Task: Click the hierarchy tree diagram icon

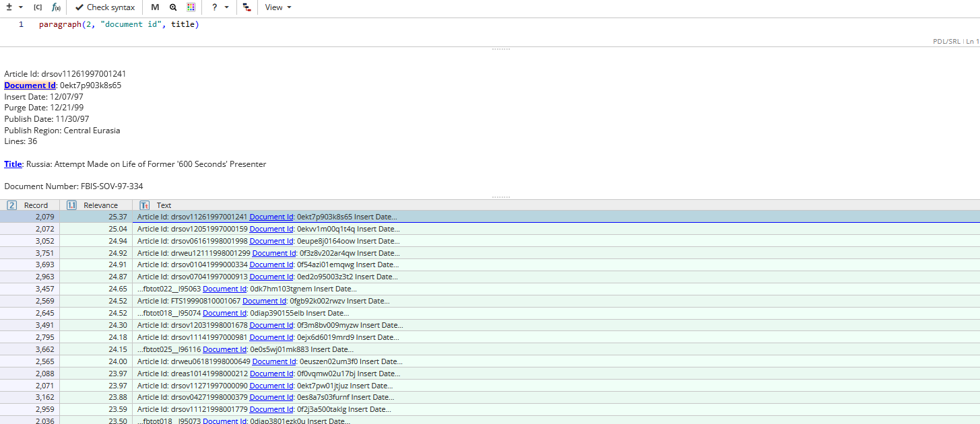Action: click(247, 7)
